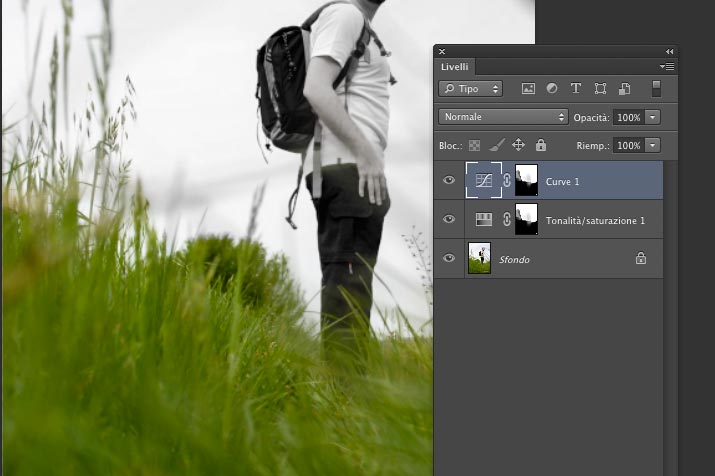Screen dimensions: 715x476
Task: Click the Sfondo layer lock icon
Action: tap(641, 258)
